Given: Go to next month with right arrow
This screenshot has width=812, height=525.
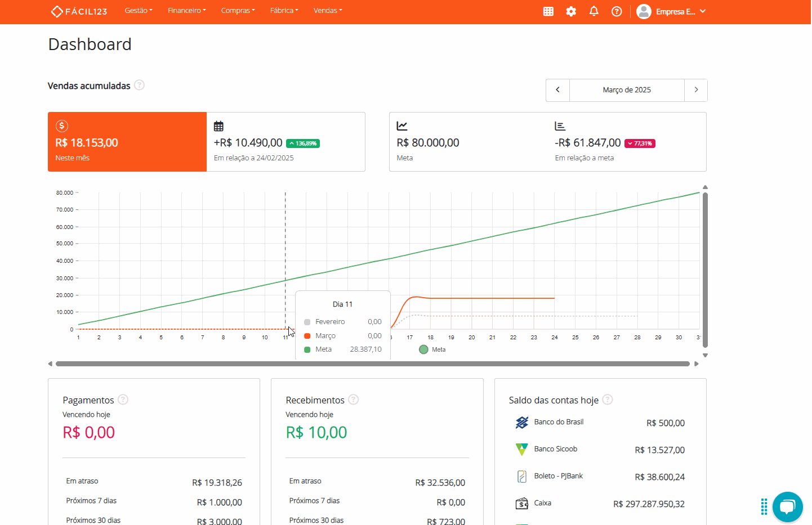Looking at the screenshot, I should tap(696, 90).
